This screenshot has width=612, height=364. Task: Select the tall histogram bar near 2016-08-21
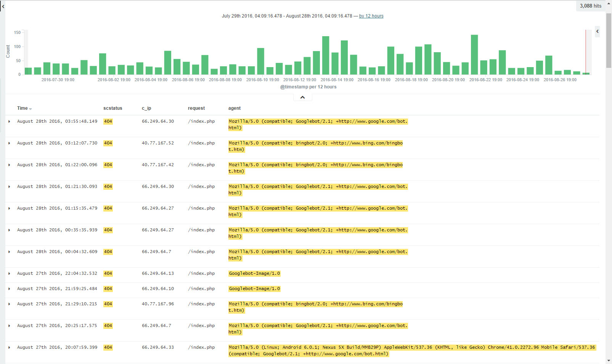474,55
